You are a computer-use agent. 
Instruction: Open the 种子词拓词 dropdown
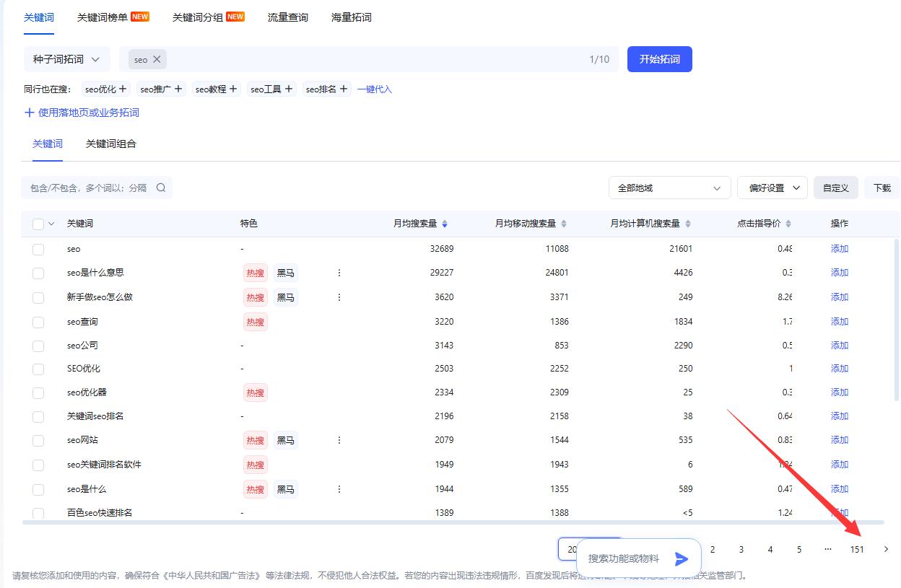pos(66,59)
